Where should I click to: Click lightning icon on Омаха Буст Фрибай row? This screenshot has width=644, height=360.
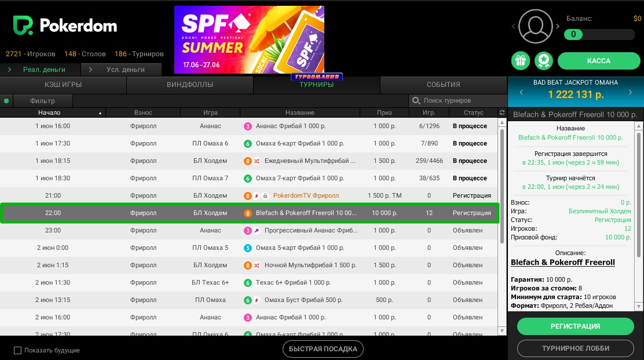[257, 300]
